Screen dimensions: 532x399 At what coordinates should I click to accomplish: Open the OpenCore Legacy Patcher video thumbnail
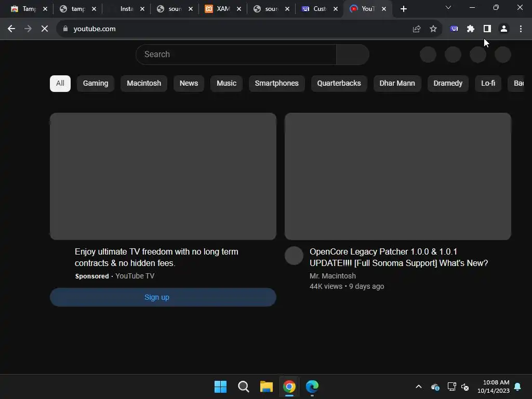tap(397, 177)
